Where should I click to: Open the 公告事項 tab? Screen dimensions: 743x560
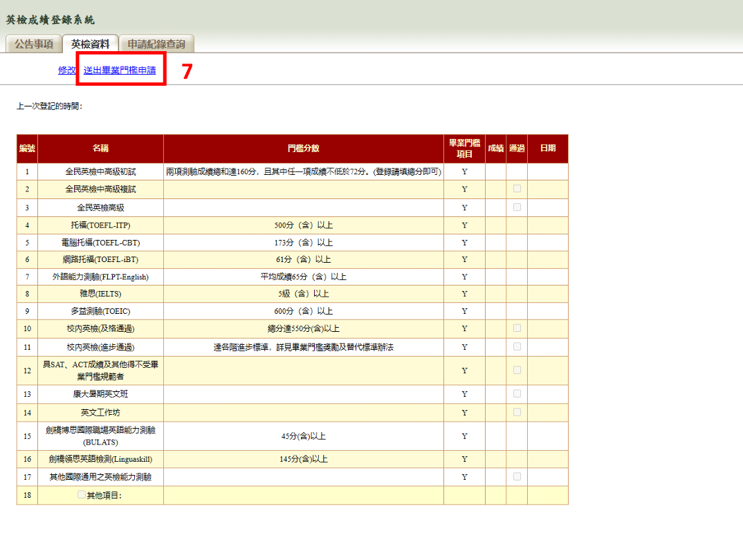[34, 44]
